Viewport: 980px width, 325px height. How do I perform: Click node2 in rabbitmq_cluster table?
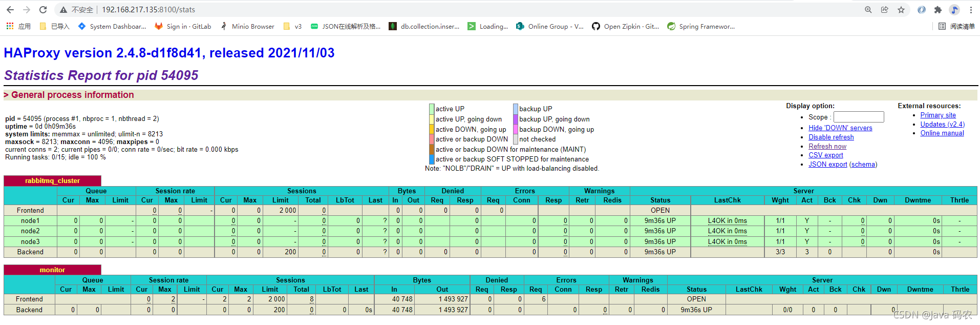30,231
